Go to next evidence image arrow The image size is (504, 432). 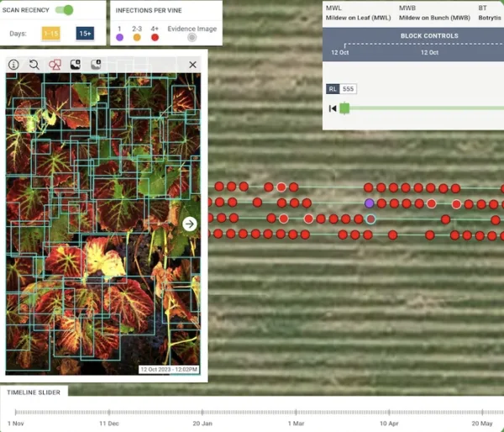click(x=190, y=224)
